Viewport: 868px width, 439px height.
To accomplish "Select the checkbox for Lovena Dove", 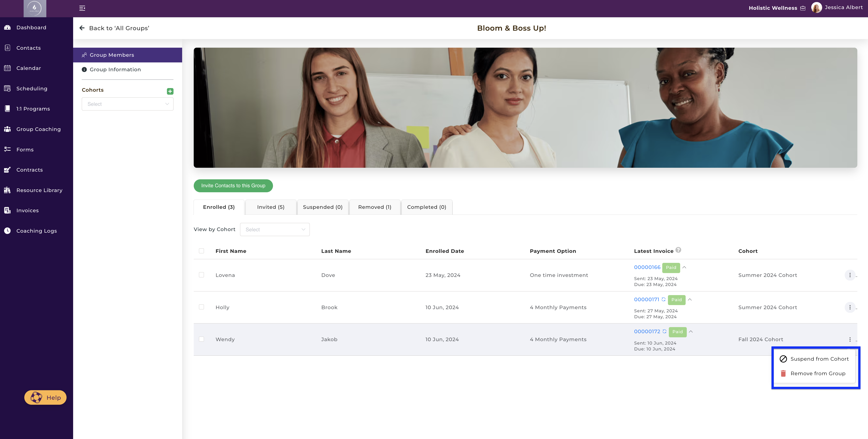I will (x=201, y=275).
